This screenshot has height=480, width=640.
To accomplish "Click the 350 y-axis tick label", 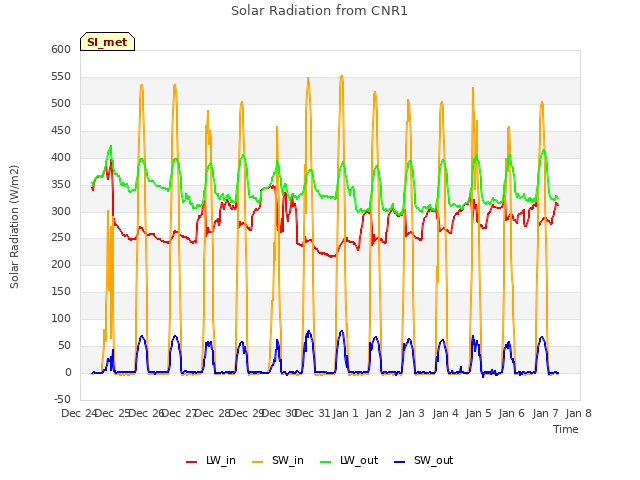I will [x=61, y=184].
